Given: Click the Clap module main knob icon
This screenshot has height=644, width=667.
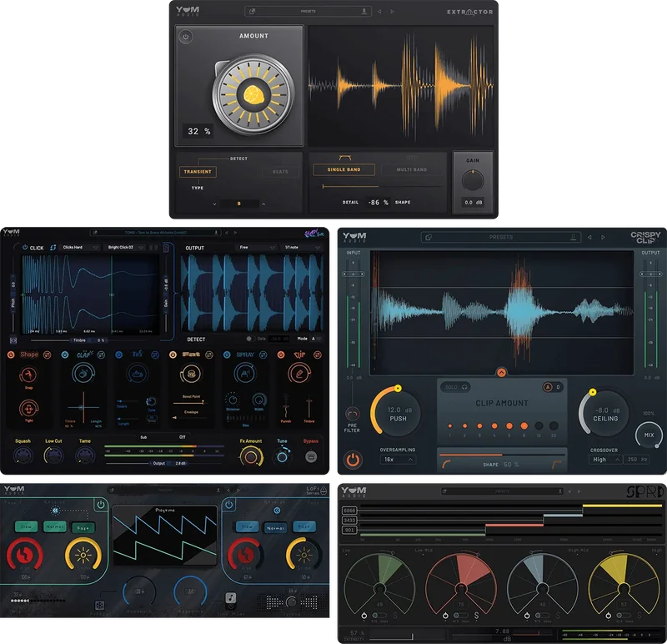Looking at the screenshot, I should tap(83, 373).
